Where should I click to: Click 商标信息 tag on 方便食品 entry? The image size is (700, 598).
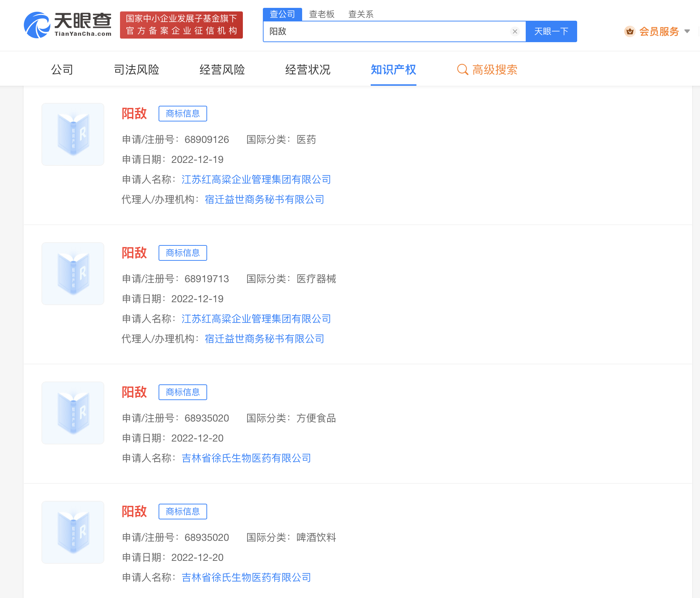(183, 392)
